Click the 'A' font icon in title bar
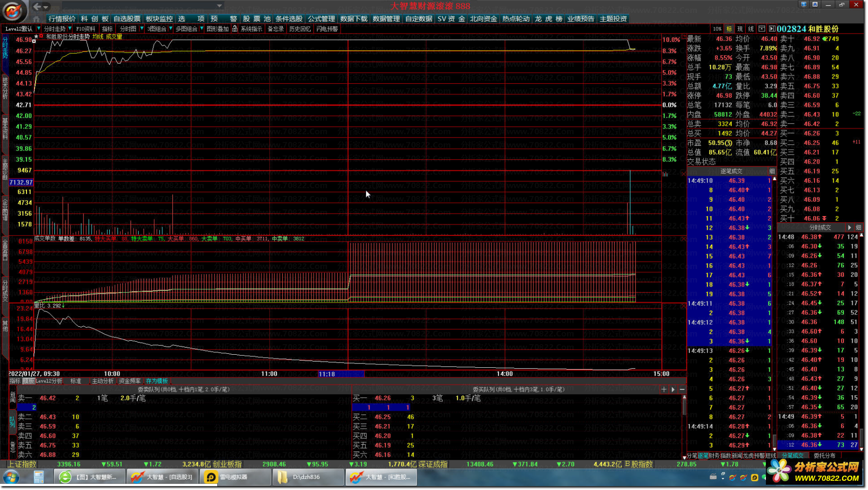 [815, 4]
